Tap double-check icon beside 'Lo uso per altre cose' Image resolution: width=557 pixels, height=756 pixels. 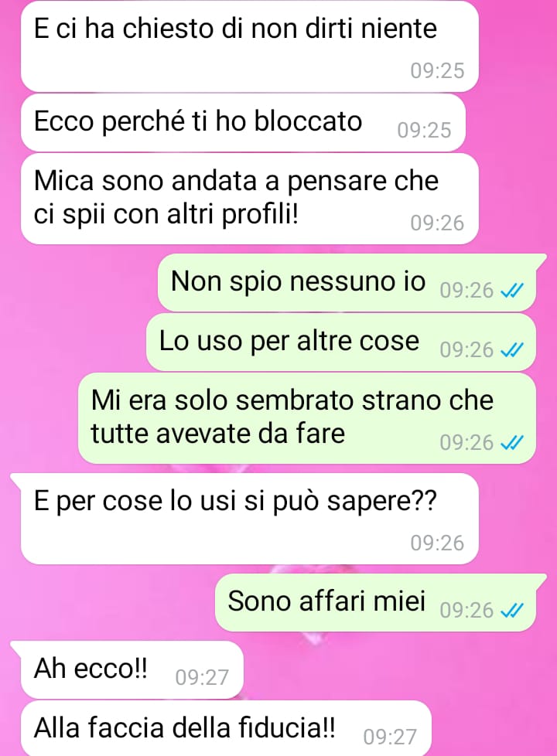512,350
